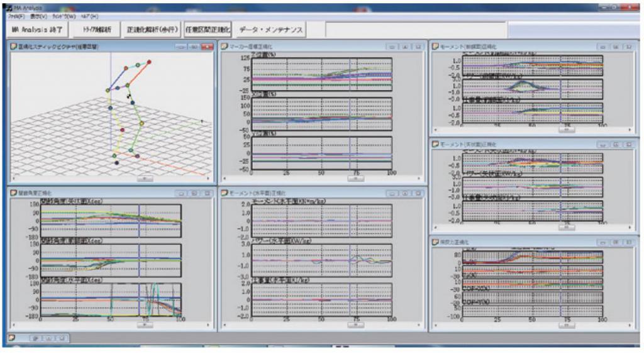Click the モーメント(矢状面)正規化 window title icon
This screenshot has width=644, height=353.
point(435,144)
